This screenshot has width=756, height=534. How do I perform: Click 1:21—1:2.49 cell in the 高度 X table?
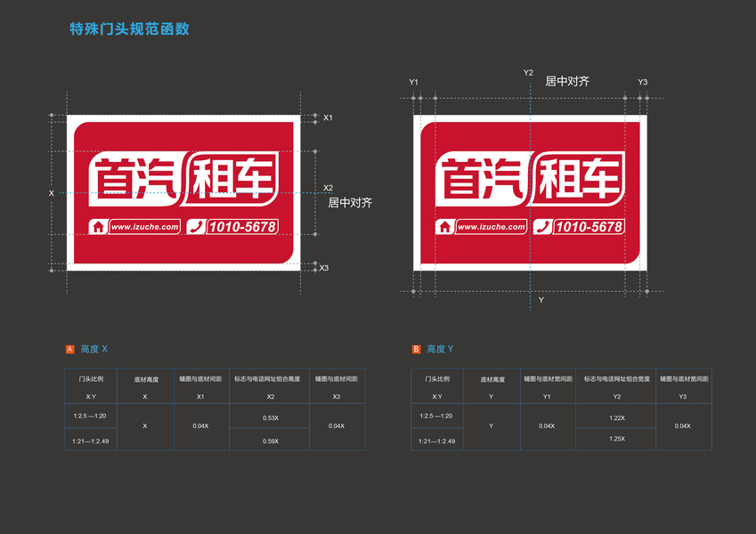(91, 441)
